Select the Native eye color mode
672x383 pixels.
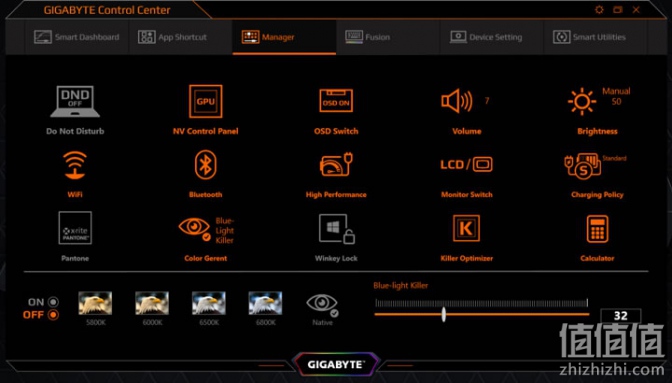[x=322, y=305]
